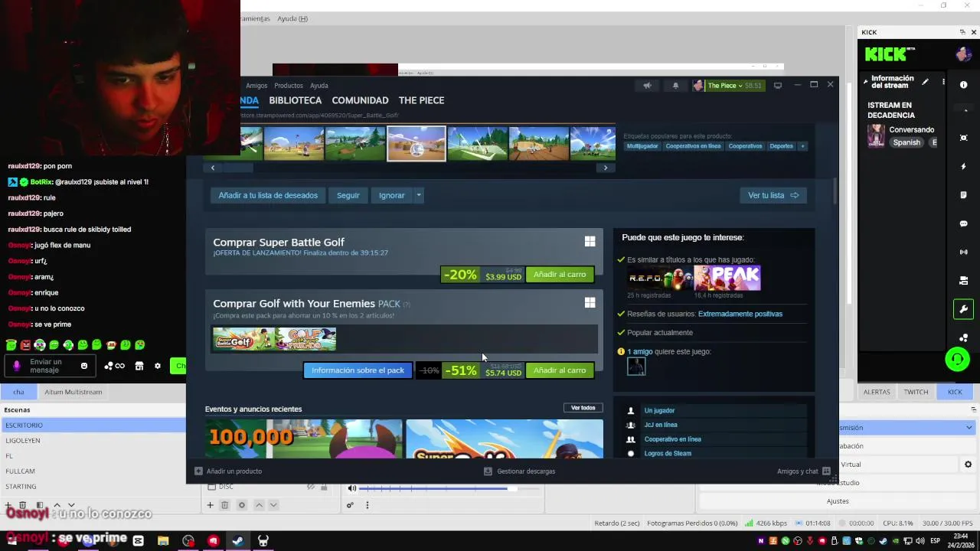Mute the OBS audio mixer speaker icon
The height and width of the screenshot is (551, 980).
(x=352, y=488)
